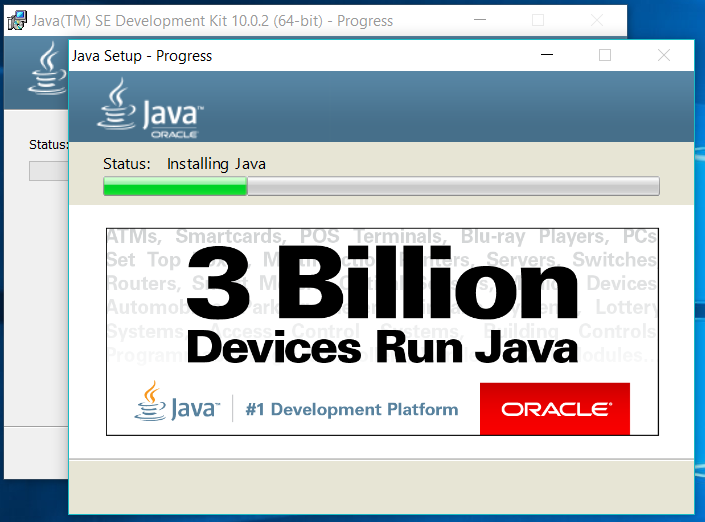Click the 'Java Setup - Progress' window title
Image resolution: width=705 pixels, height=522 pixels.
tap(142, 56)
